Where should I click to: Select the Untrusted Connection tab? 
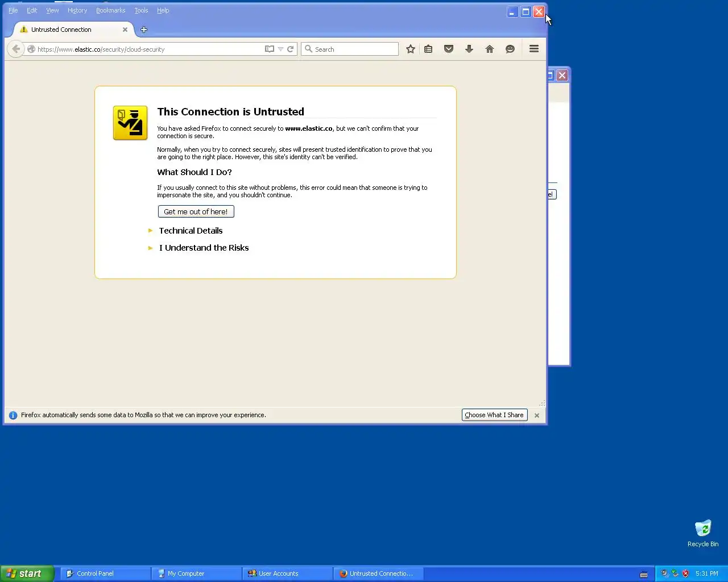[73, 30]
